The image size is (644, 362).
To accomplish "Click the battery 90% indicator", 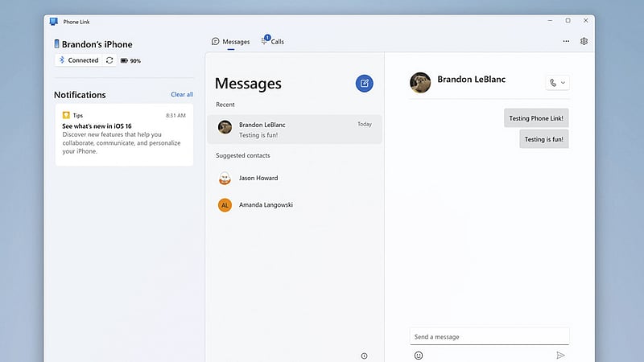I will (130, 61).
